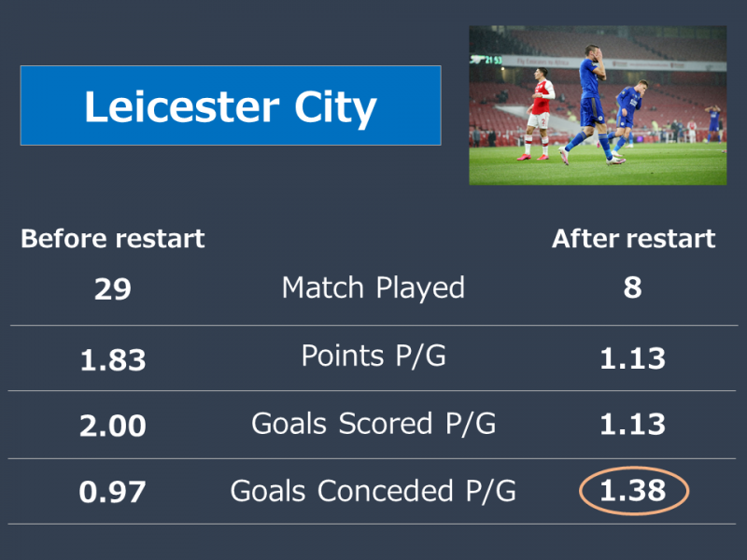Image resolution: width=747 pixels, height=560 pixels.
Task: Click the word City in the banner
Action: tap(335, 108)
